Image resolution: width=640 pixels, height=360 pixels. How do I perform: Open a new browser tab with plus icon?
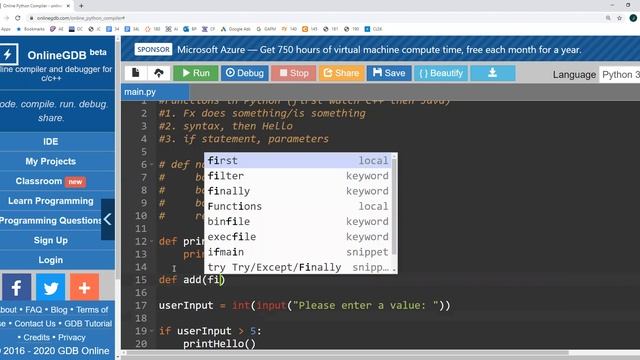(x=81, y=6)
